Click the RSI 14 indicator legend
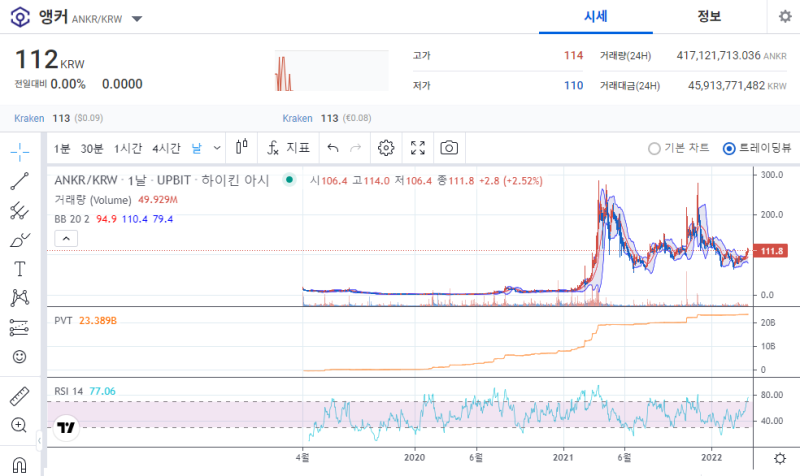Screen dimensions: 800x476 pyautogui.click(x=68, y=391)
